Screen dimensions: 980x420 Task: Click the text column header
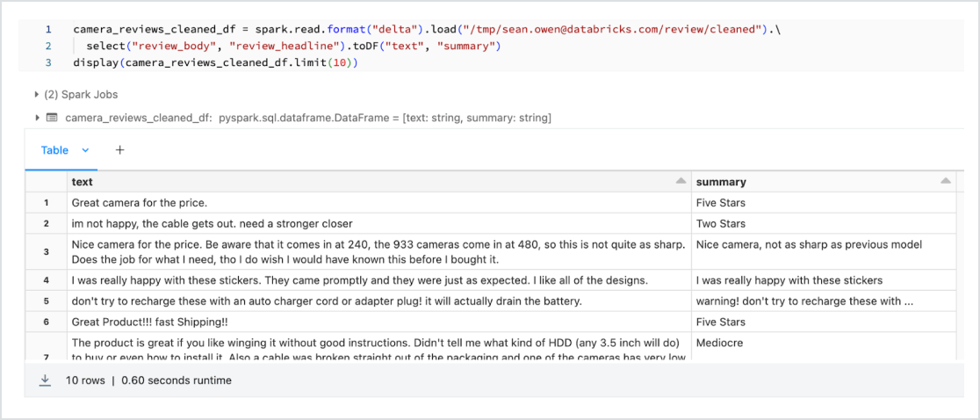(x=83, y=182)
